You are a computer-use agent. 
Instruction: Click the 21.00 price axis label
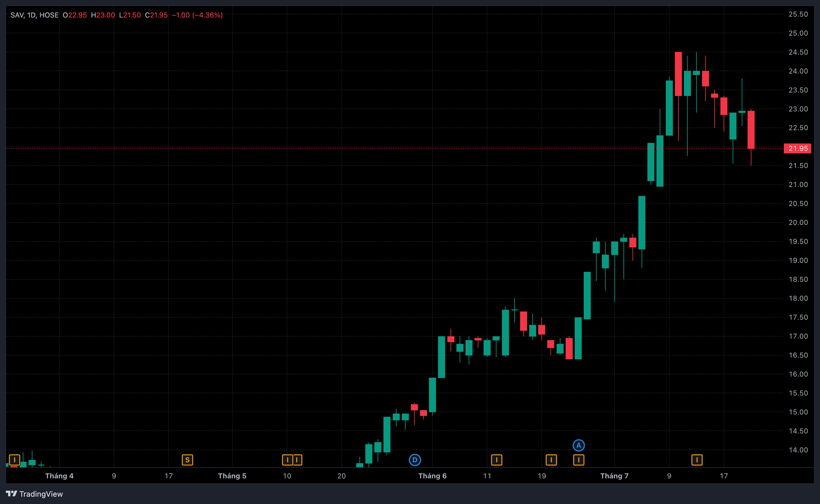tap(798, 185)
